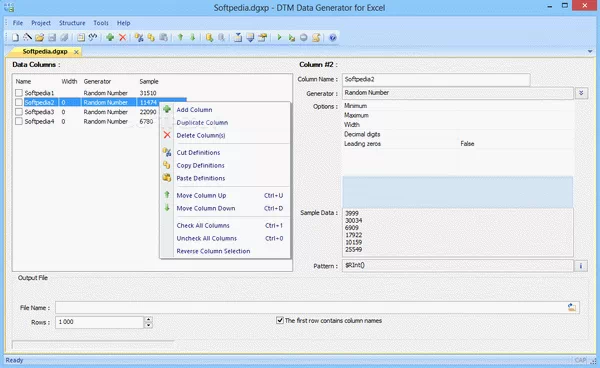Choose Duplicate Column from context menu

pos(225,122)
